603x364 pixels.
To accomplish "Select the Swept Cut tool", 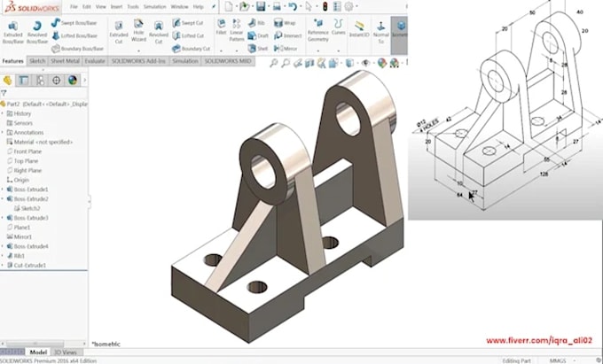I will coord(188,23).
